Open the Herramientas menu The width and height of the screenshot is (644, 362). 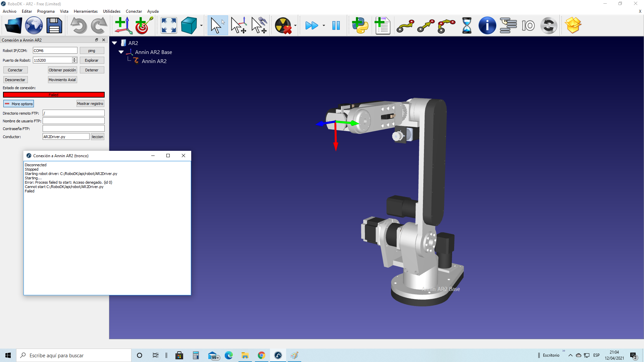pos(86,11)
